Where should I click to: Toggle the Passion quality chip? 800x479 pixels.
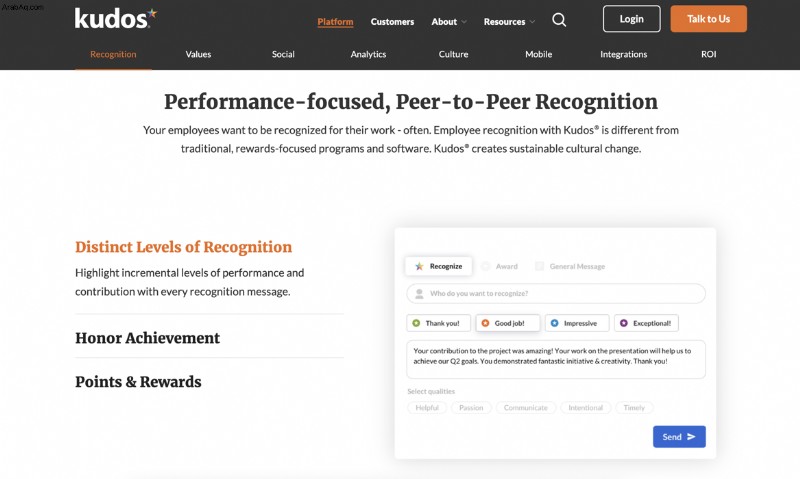(x=471, y=408)
